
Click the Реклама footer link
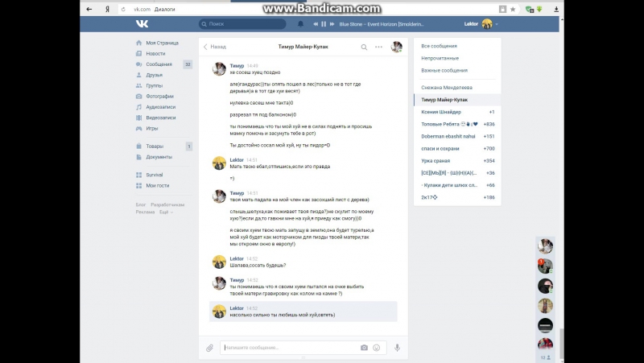(145, 212)
